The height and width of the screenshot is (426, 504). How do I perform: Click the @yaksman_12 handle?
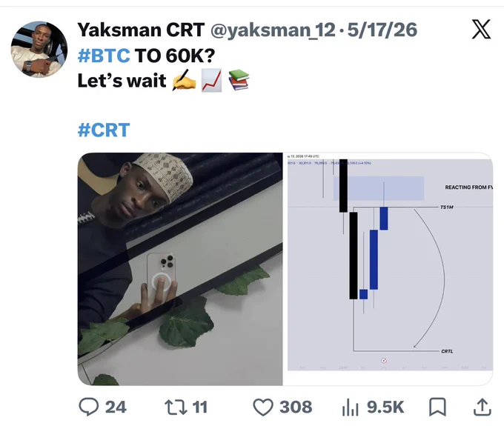(x=273, y=30)
